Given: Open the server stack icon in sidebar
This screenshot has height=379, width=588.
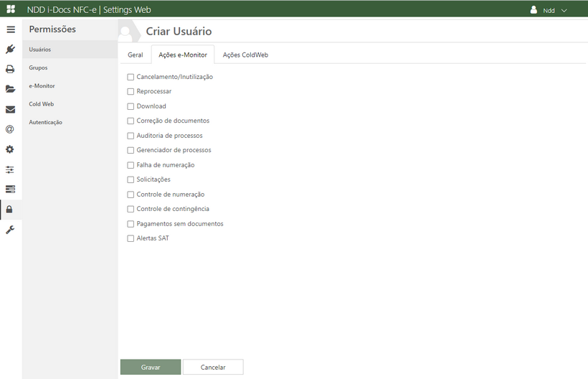Looking at the screenshot, I should pyautogui.click(x=11, y=189).
